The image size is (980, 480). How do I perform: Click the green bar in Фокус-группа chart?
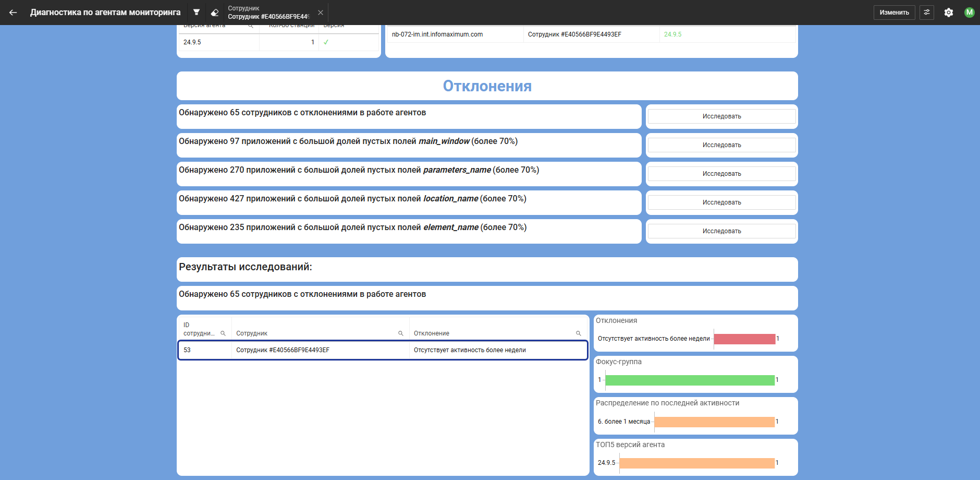(x=690, y=380)
